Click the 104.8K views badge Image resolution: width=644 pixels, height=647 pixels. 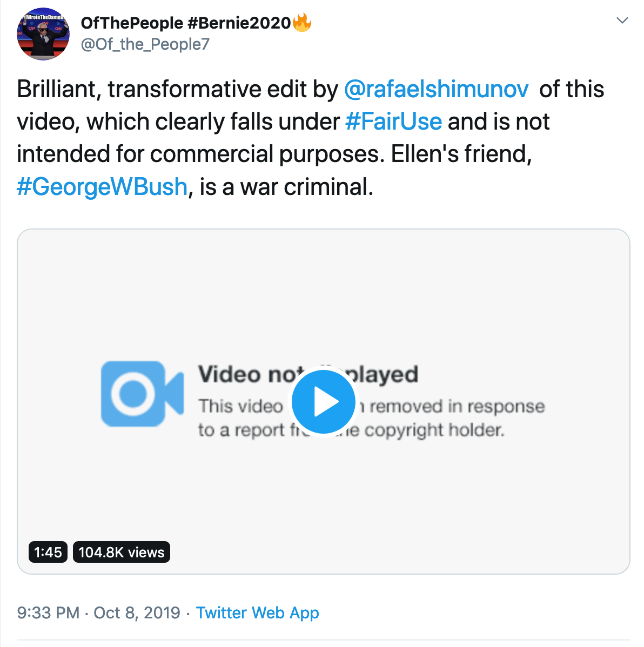pyautogui.click(x=122, y=552)
